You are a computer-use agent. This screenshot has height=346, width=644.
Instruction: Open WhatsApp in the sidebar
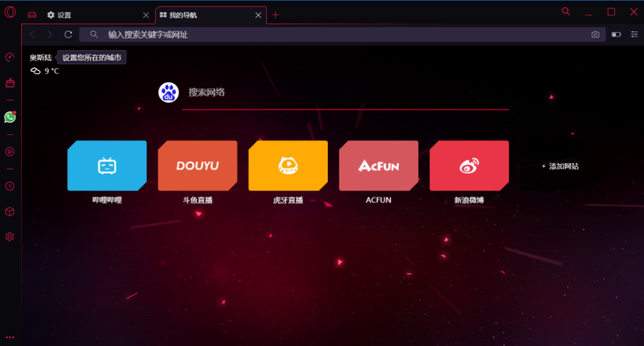10,117
